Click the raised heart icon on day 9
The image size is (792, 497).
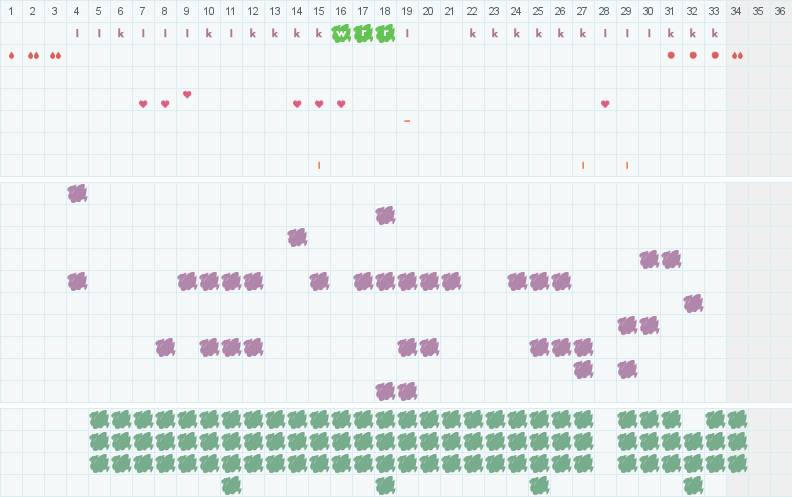[187, 95]
